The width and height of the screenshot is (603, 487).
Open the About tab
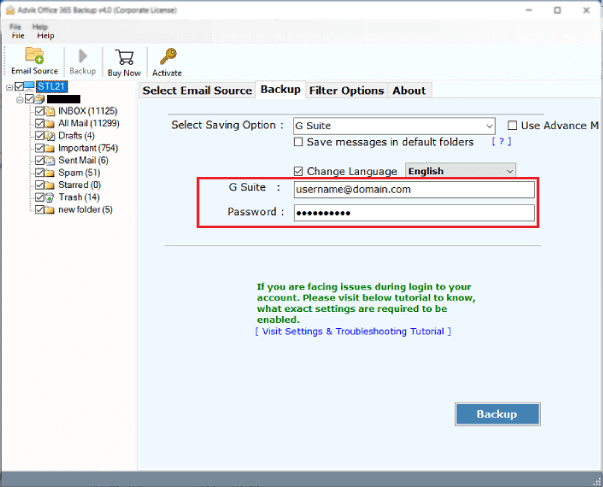click(409, 90)
